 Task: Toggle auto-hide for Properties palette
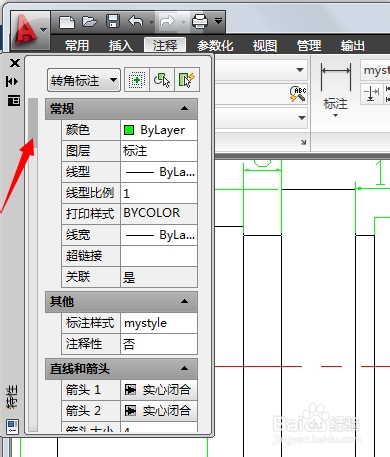coord(12,81)
